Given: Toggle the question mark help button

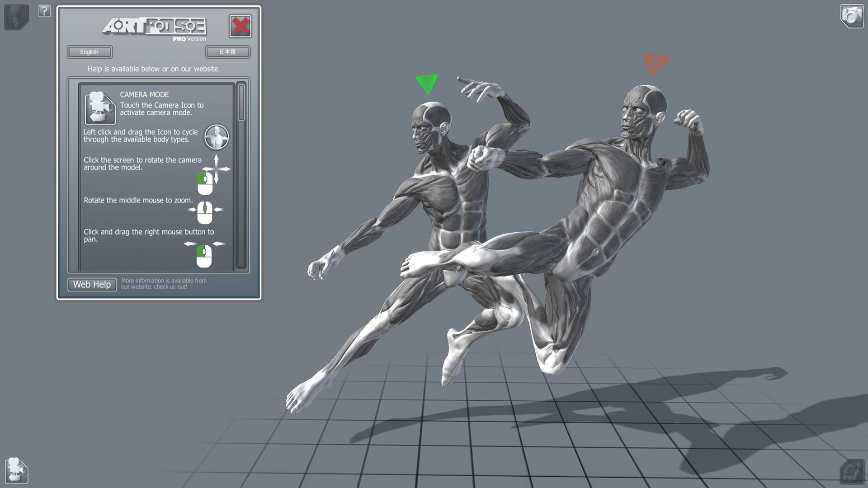Looking at the screenshot, I should (x=44, y=11).
